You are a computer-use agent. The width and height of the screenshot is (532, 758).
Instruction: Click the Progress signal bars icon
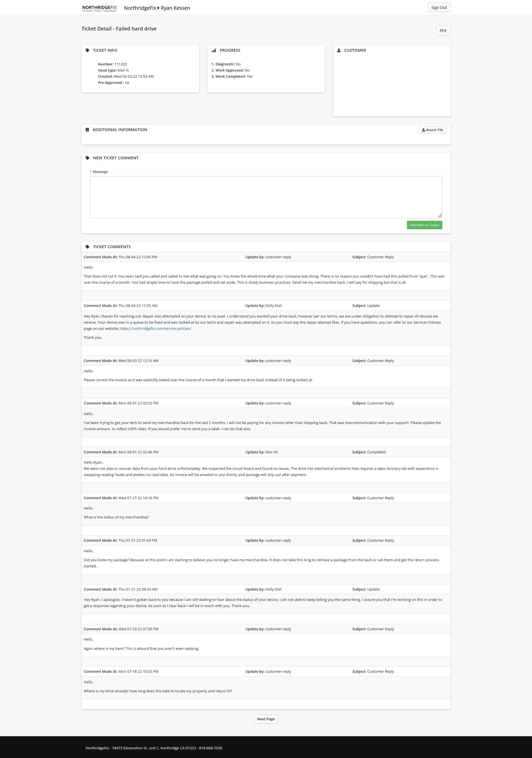click(x=214, y=51)
